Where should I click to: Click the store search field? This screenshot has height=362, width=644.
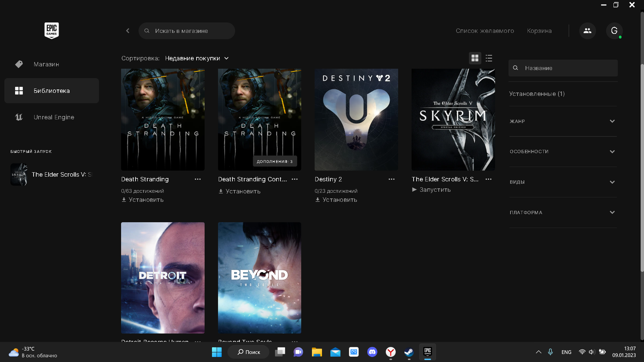tap(187, 31)
